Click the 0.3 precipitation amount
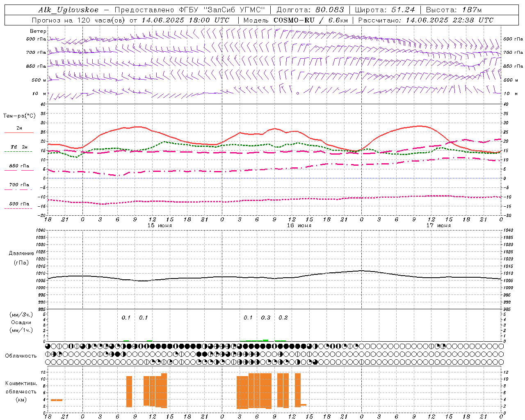525x420 pixels. point(266,317)
